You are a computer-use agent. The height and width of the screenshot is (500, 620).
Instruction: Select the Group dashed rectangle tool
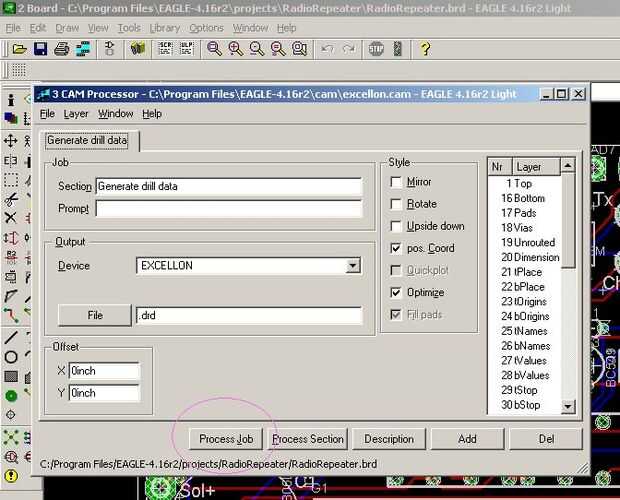[x=11, y=179]
